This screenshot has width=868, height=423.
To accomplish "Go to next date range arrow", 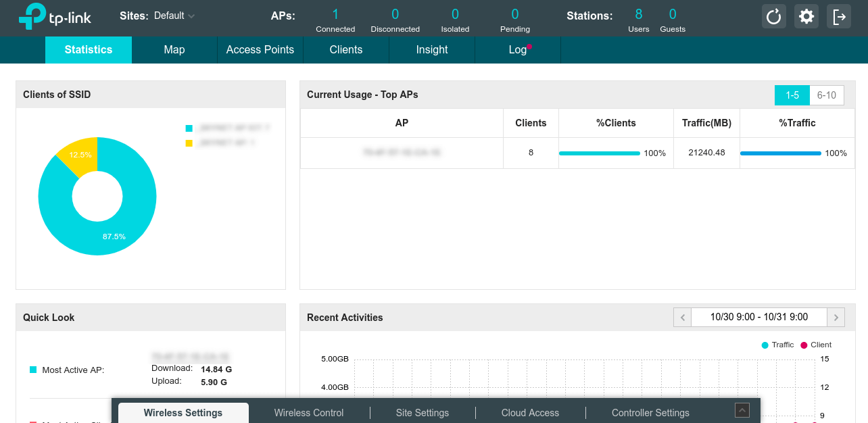I will 836,317.
